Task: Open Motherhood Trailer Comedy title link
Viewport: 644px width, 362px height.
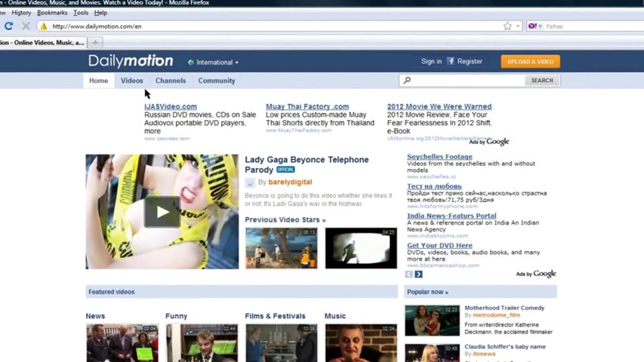Action: pyautogui.click(x=504, y=308)
